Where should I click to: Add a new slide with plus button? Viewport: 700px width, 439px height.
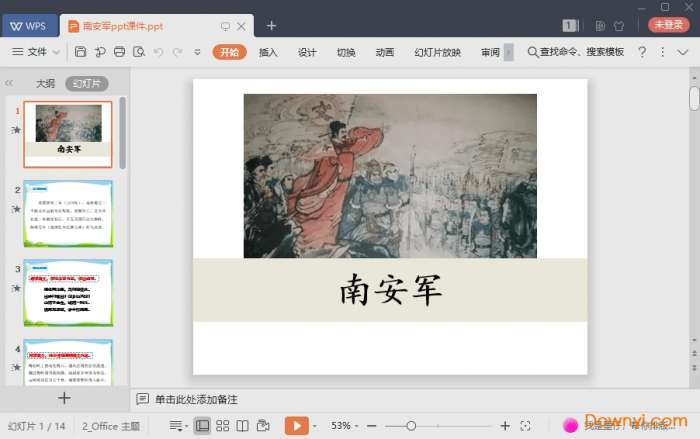pyautogui.click(x=64, y=398)
